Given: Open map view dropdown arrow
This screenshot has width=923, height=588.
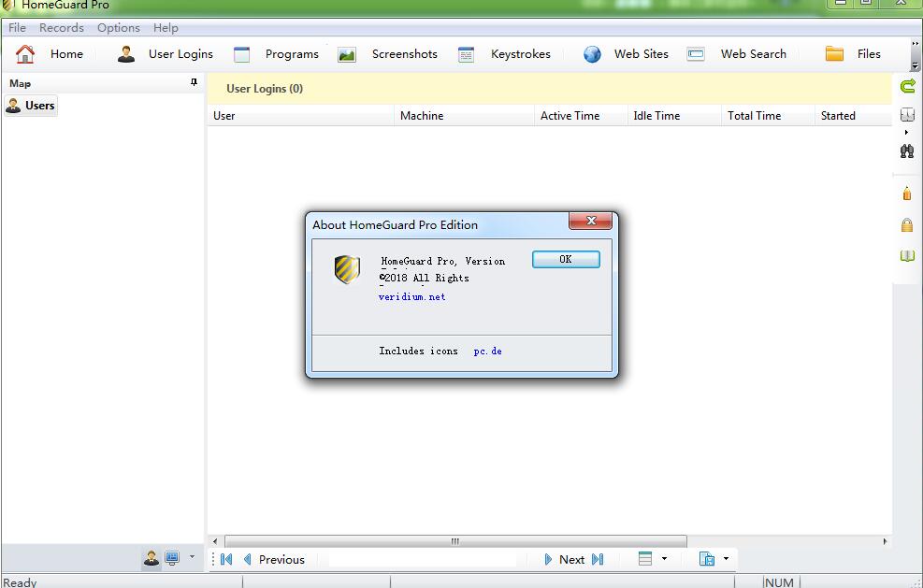Looking at the screenshot, I should tap(192, 557).
